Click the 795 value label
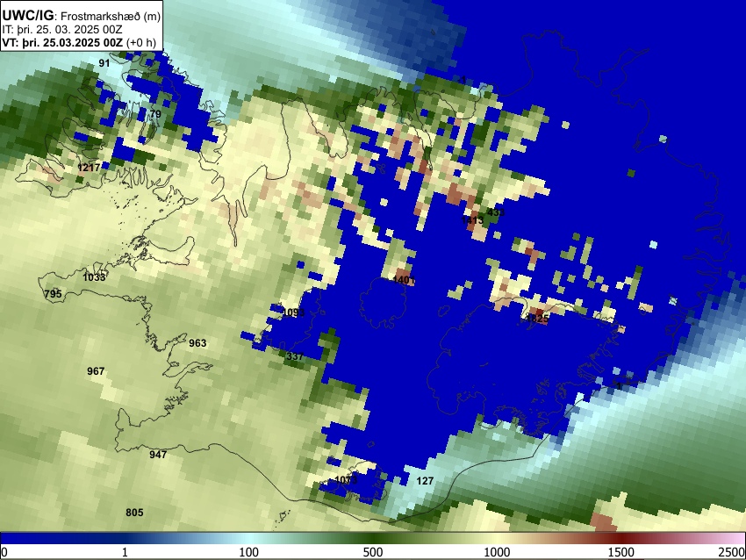This screenshot has height=560, width=746. point(53,293)
